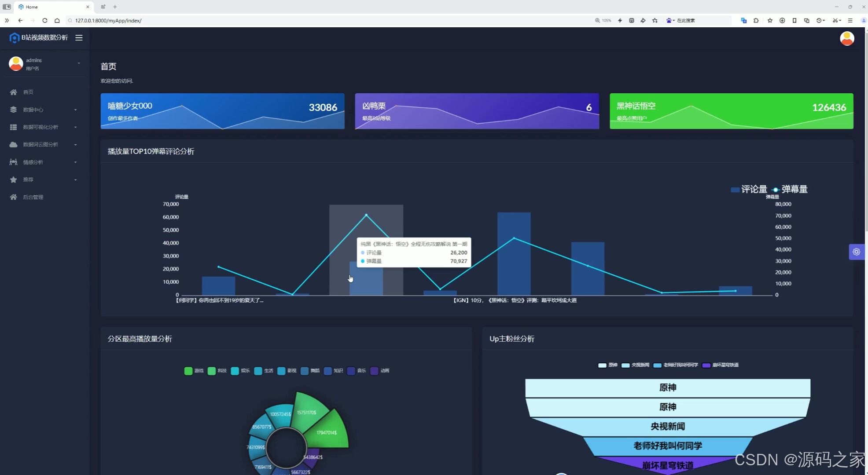Open the 后台管理 sidebar menu item
The image size is (868, 475).
click(x=33, y=197)
